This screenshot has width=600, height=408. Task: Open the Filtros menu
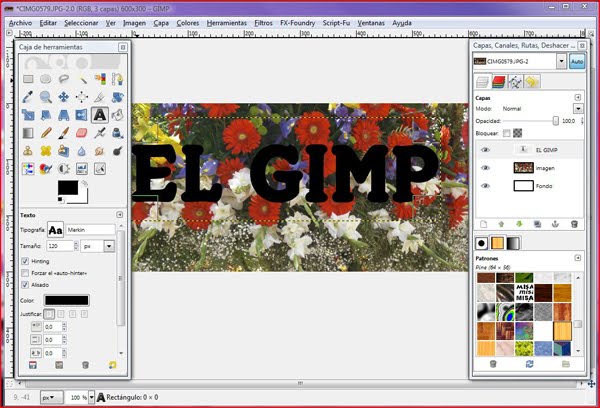click(x=263, y=23)
